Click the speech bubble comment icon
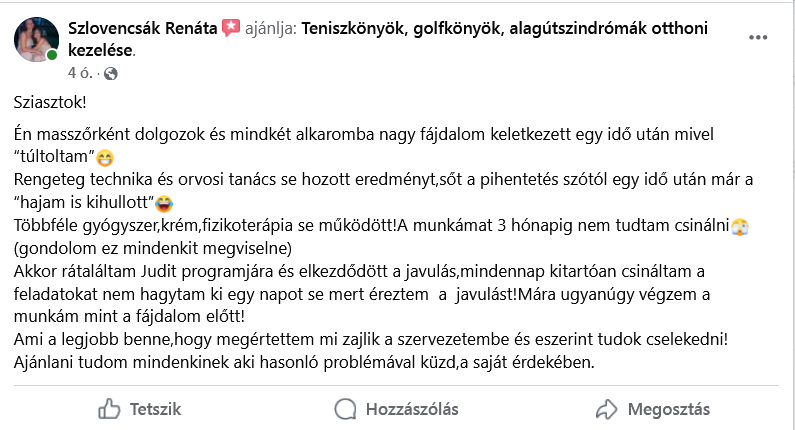The image size is (795, 430). click(345, 408)
